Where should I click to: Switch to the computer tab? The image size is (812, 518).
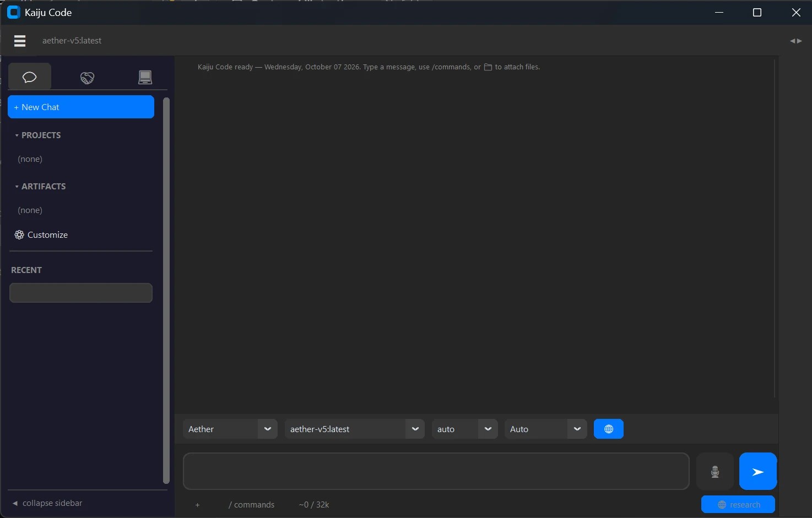tap(145, 78)
